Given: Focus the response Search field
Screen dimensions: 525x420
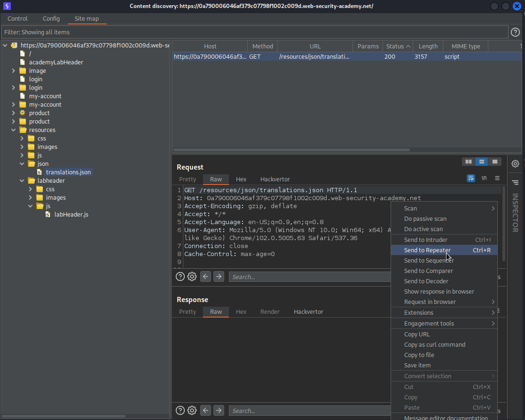Looking at the screenshot, I should [310, 410].
